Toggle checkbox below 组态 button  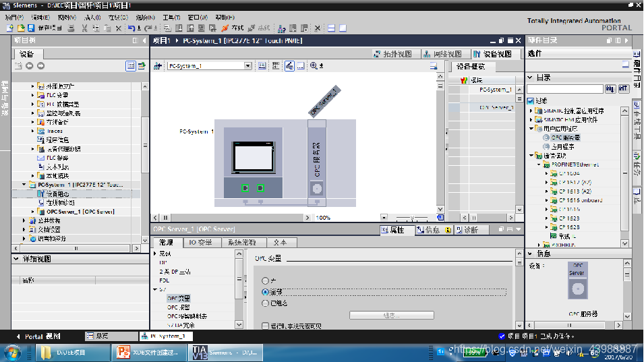(265, 326)
